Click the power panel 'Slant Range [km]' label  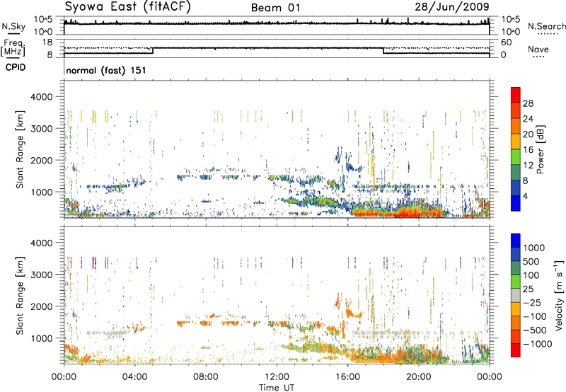pyautogui.click(x=19, y=149)
